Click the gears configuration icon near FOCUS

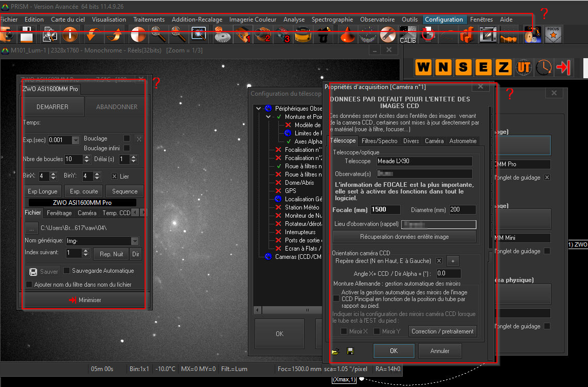(x=532, y=34)
